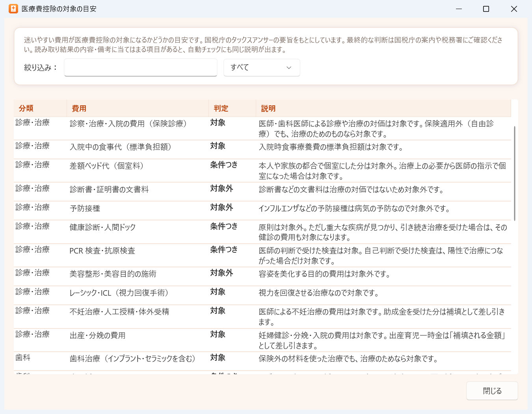Click 診療・治療 cell in 出産・分娩の費用 row

pos(33,334)
